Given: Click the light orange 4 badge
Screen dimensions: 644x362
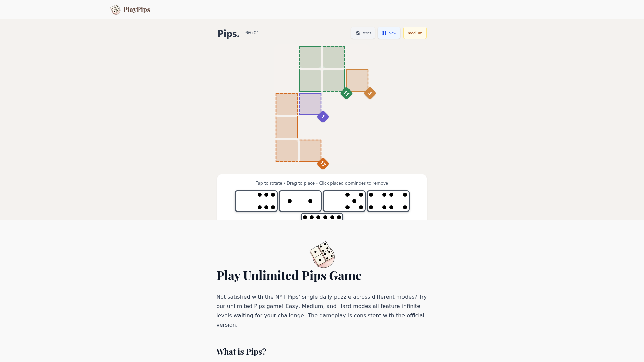Looking at the screenshot, I should [x=370, y=93].
